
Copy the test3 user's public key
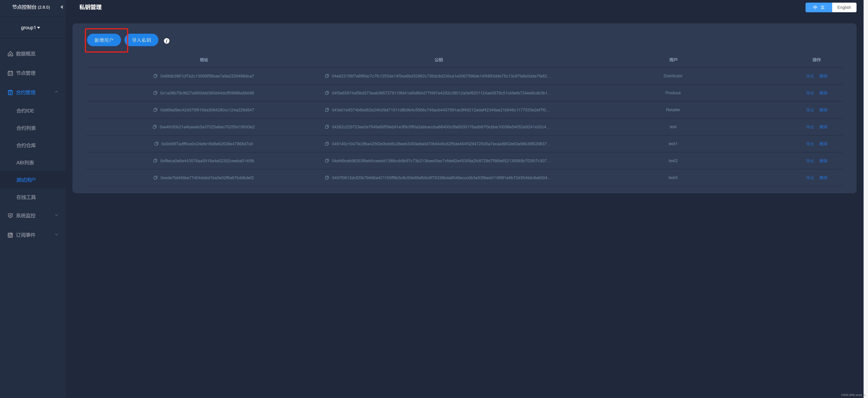click(x=326, y=178)
